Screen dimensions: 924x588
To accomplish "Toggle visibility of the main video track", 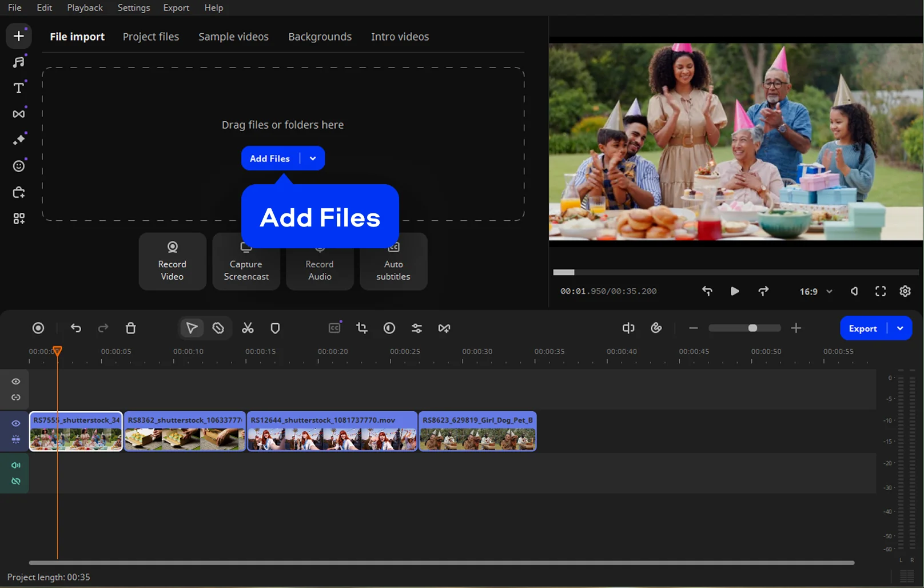I will [x=16, y=423].
